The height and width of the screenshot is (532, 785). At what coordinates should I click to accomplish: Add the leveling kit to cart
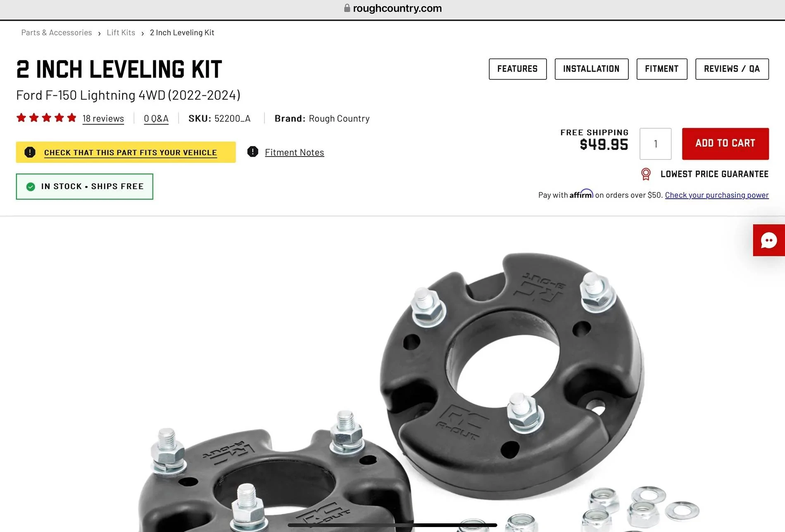726,144
